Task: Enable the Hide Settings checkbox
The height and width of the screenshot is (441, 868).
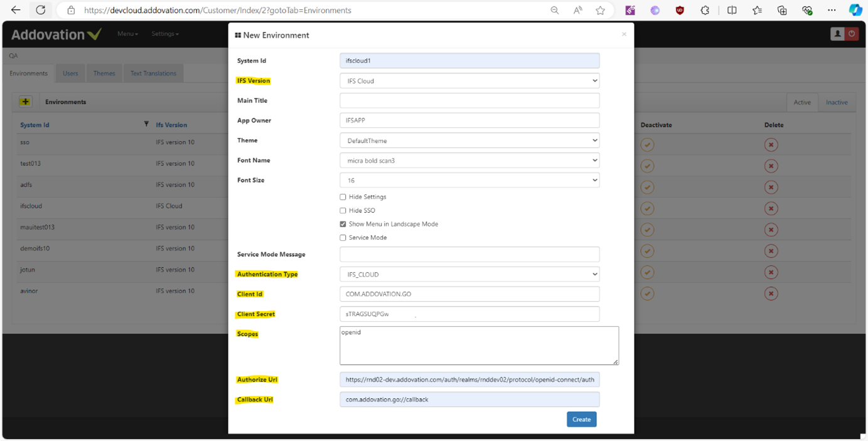Action: (x=343, y=197)
